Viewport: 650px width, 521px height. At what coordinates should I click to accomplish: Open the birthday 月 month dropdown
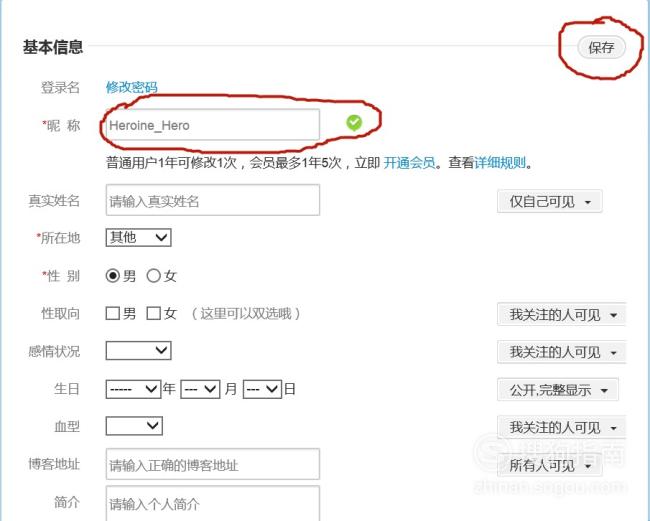200,390
